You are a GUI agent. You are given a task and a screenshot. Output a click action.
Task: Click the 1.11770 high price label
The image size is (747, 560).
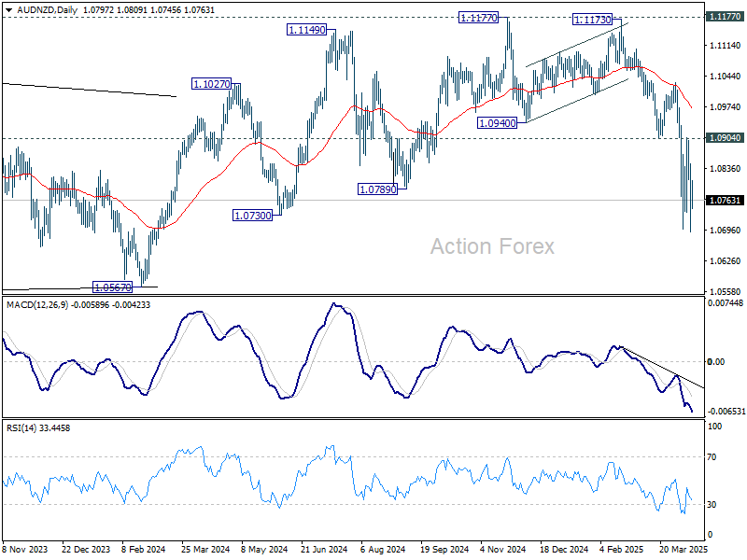(479, 18)
